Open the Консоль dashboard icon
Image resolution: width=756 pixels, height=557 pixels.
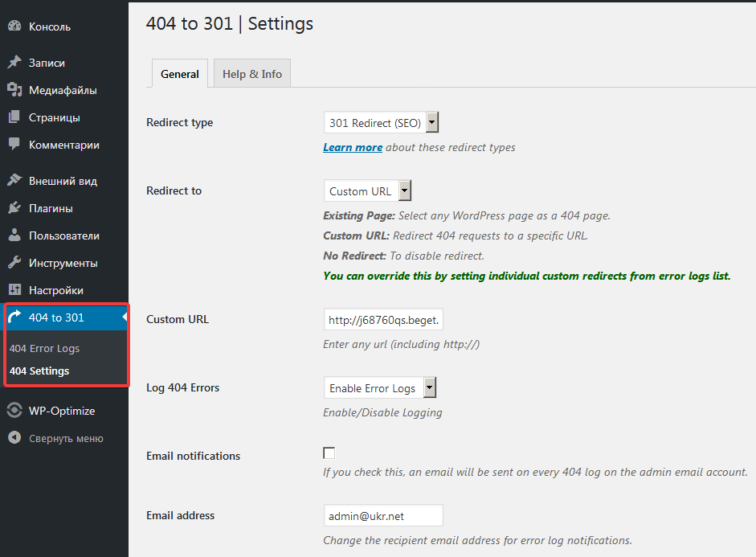click(x=14, y=26)
